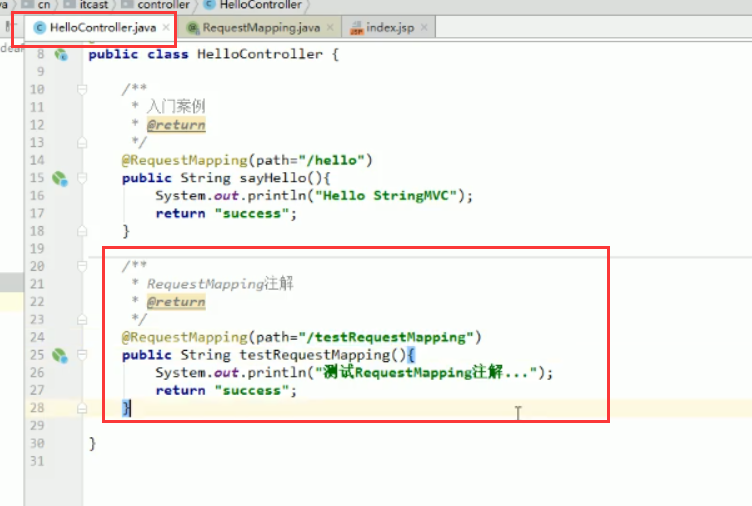Image resolution: width=752 pixels, height=506 pixels.
Task: Click the 'testRequestMapping' method name on line 25
Action: [x=315, y=355]
